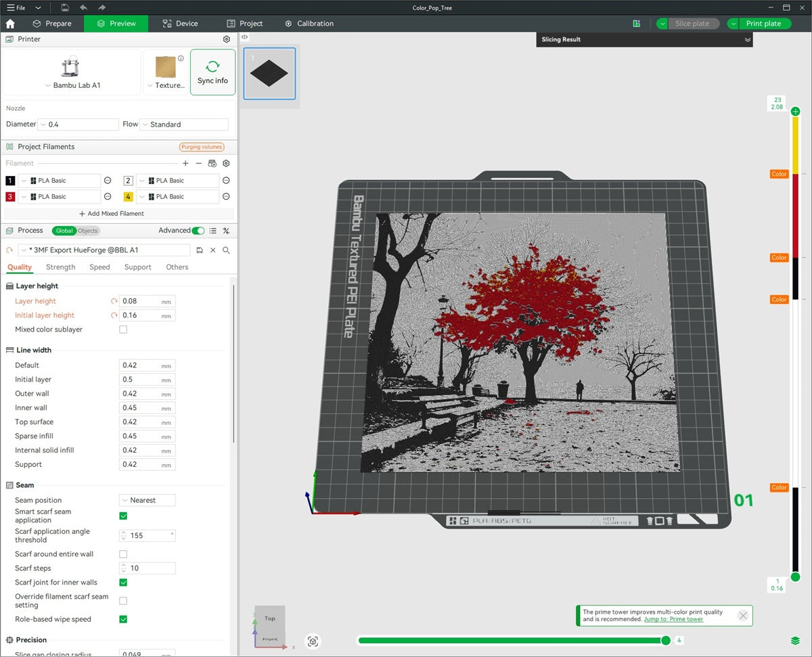The width and height of the screenshot is (812, 657).
Task: Select the Support settings tab
Action: click(138, 267)
